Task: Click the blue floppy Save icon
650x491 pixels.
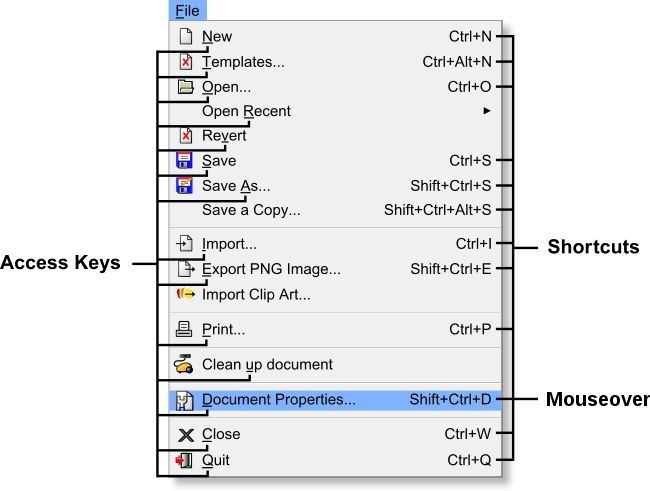Action: [x=184, y=160]
